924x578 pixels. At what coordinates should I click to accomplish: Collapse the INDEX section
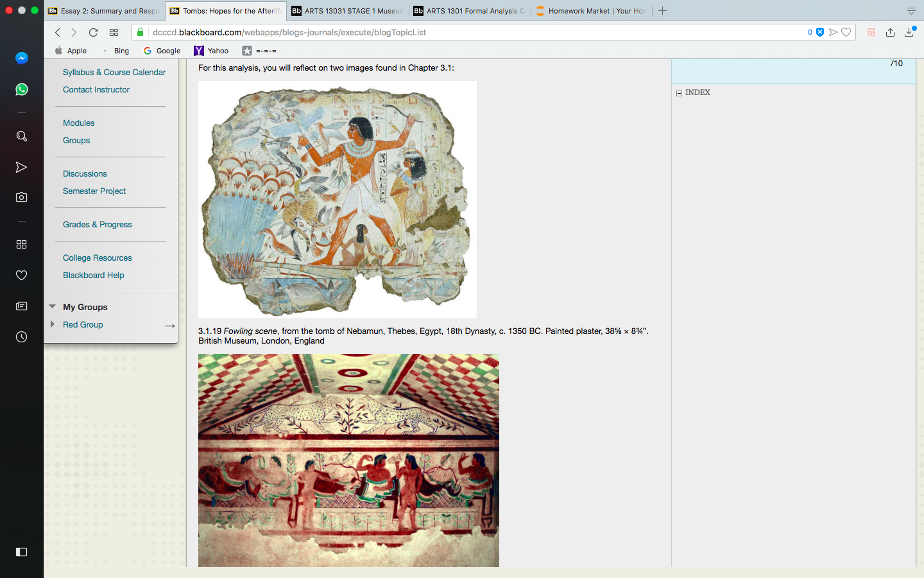click(x=679, y=93)
